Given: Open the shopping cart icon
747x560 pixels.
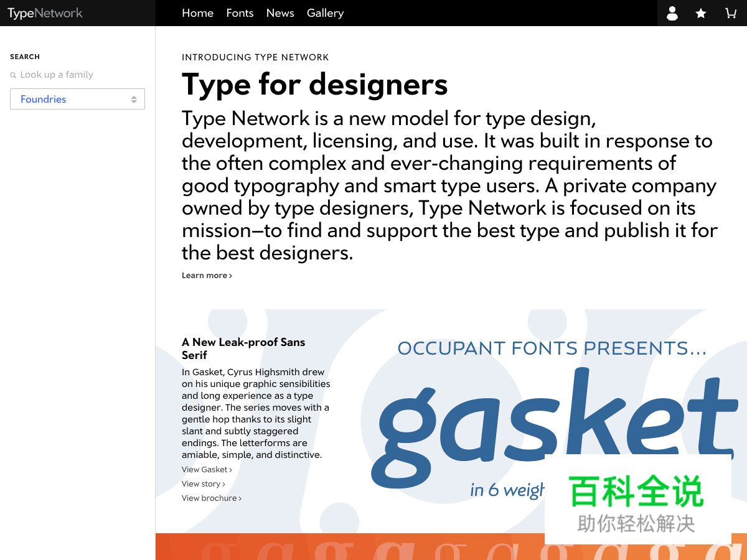Looking at the screenshot, I should coord(731,13).
